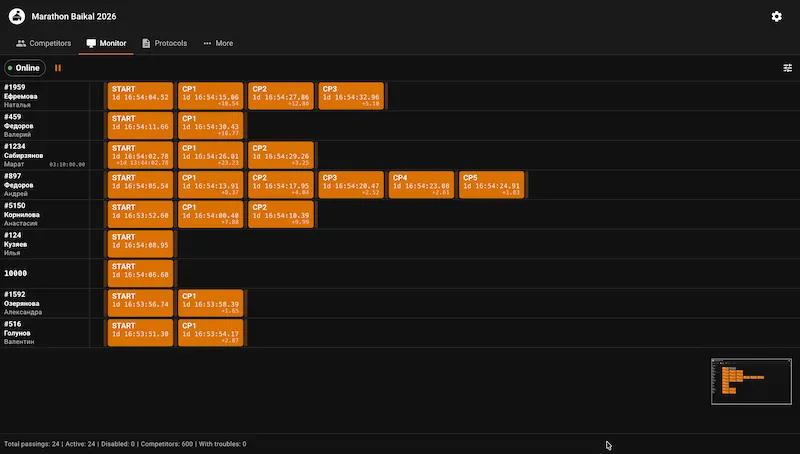Click START passing of #124 Кузяев
Image resolution: width=800 pixels, height=454 pixels.
(x=140, y=244)
